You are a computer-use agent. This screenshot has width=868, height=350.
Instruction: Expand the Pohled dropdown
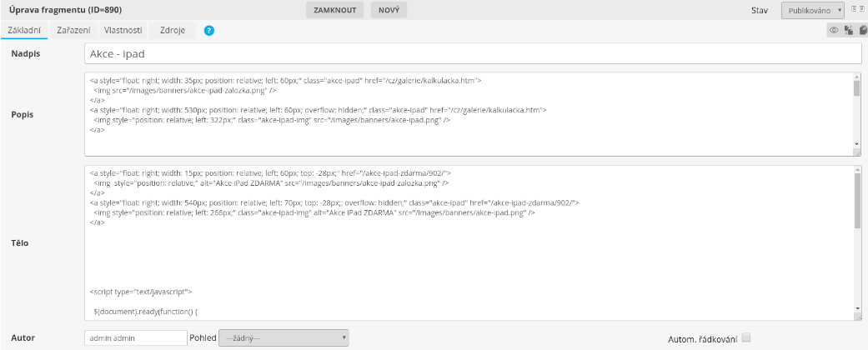[x=283, y=337]
